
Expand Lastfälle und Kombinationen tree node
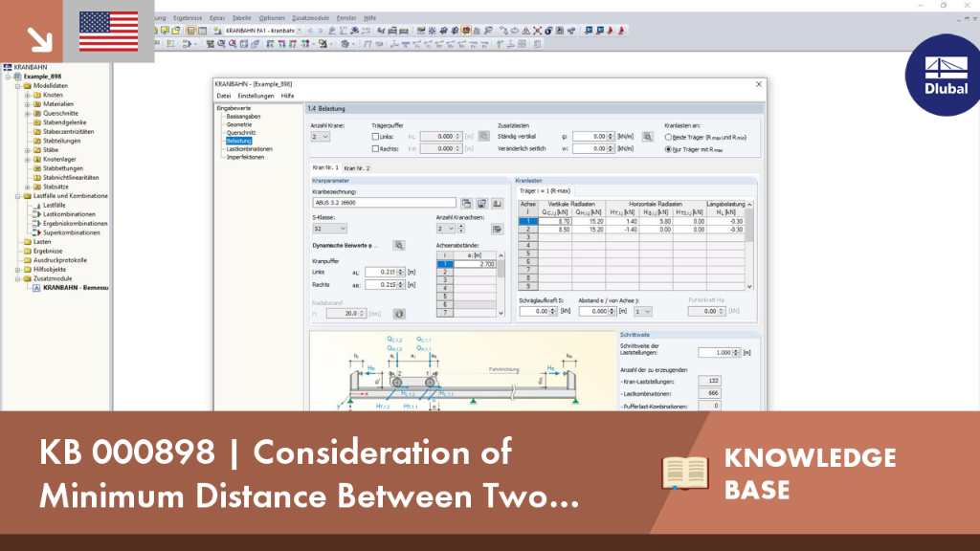tap(18, 196)
